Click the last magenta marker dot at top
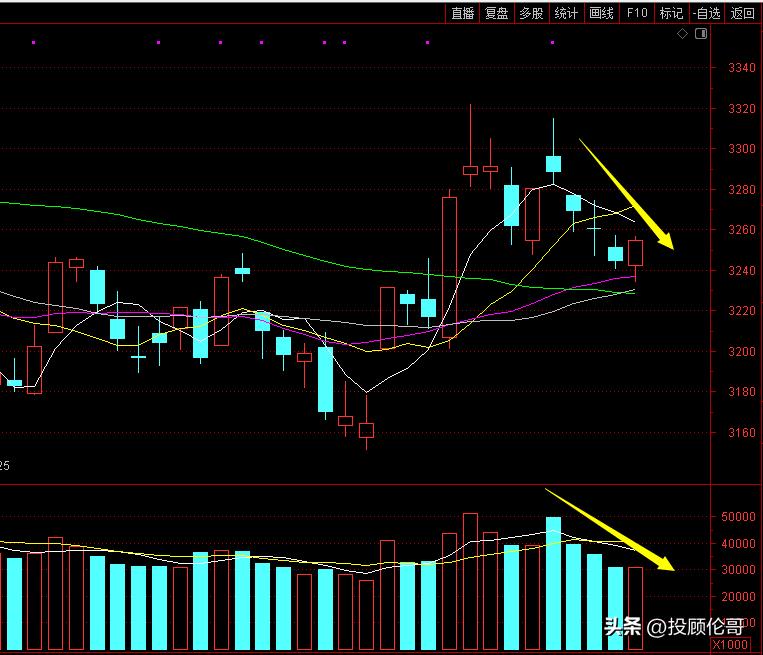 [x=552, y=42]
